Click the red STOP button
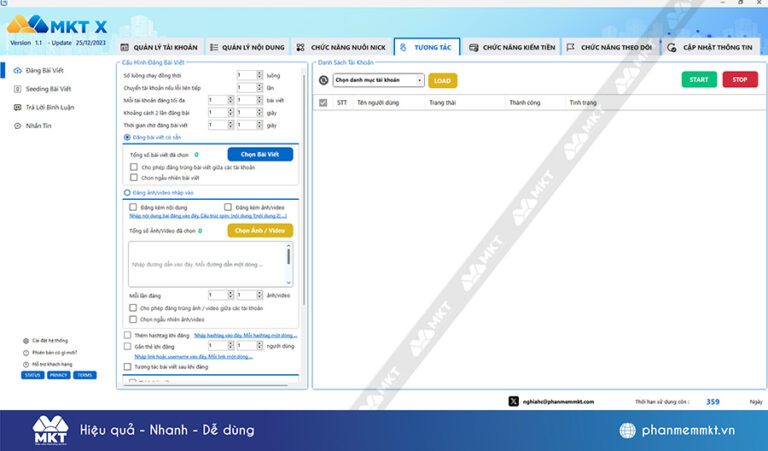 740,79
